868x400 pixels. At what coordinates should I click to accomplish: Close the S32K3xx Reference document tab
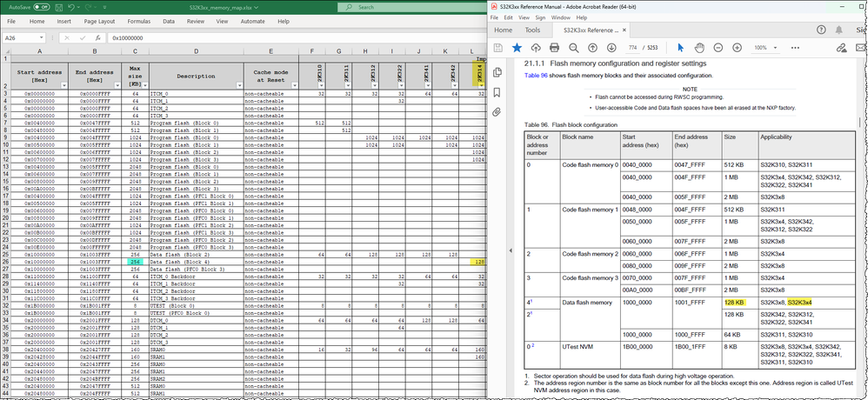click(624, 30)
